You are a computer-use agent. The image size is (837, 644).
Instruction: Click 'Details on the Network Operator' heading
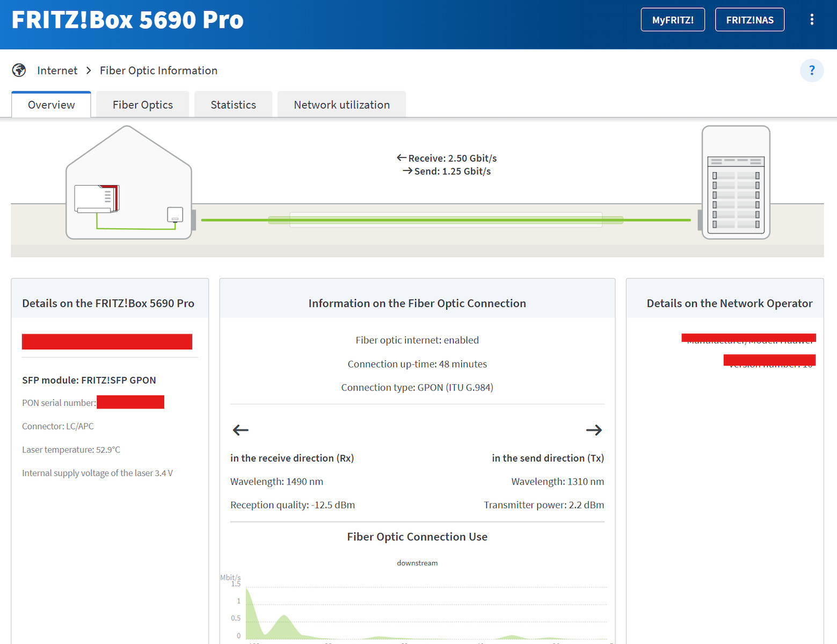coord(730,303)
